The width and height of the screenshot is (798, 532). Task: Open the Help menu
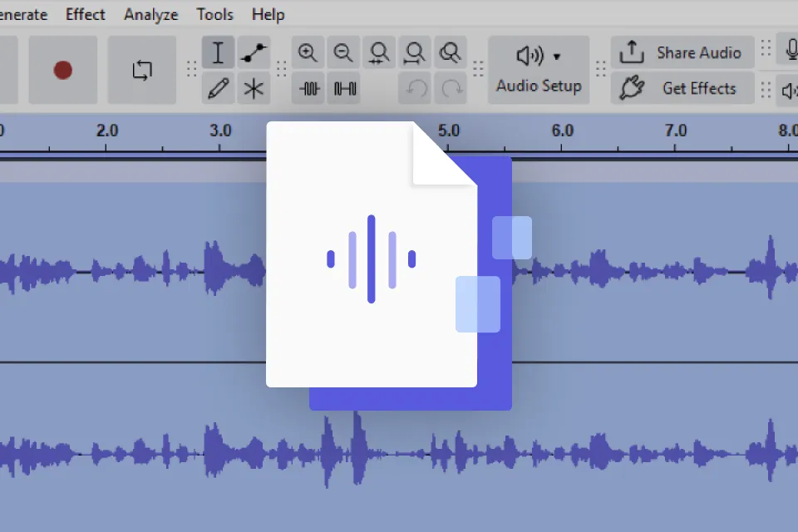(268, 14)
